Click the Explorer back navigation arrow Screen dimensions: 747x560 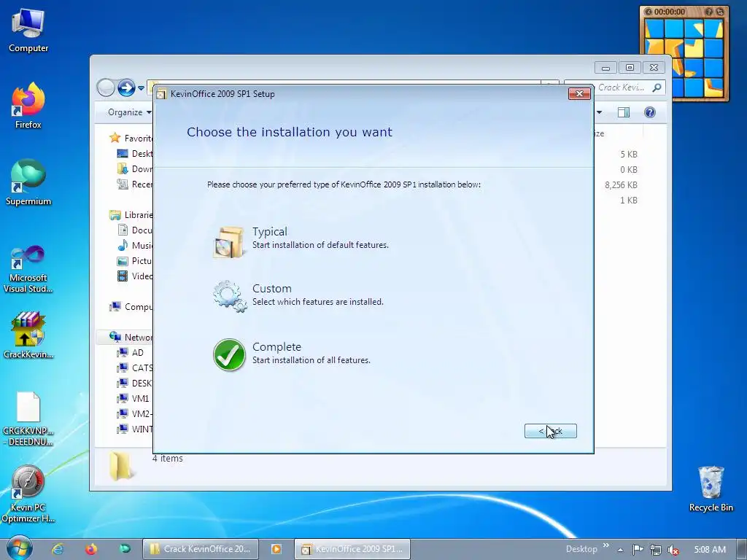[x=106, y=87]
